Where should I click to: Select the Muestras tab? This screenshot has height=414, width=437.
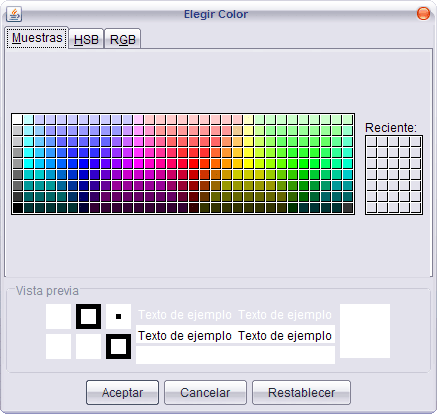tap(37, 38)
